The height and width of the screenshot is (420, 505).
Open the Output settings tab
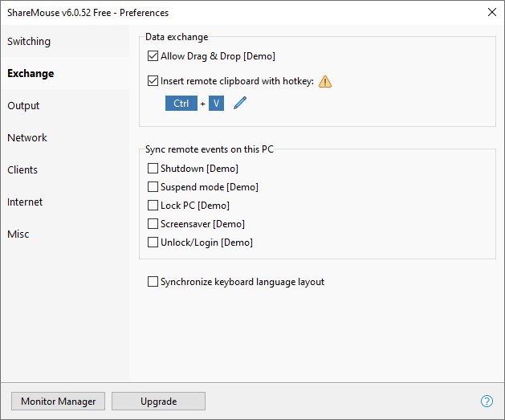pyautogui.click(x=23, y=106)
